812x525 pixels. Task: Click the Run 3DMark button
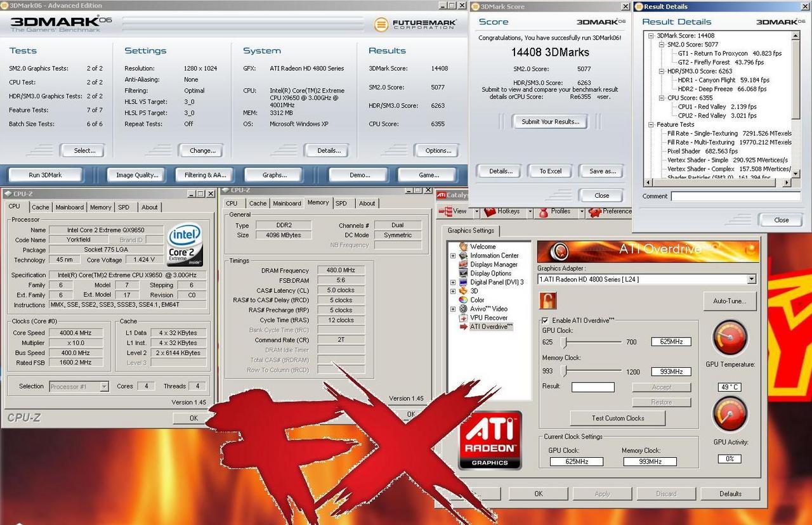(x=45, y=175)
